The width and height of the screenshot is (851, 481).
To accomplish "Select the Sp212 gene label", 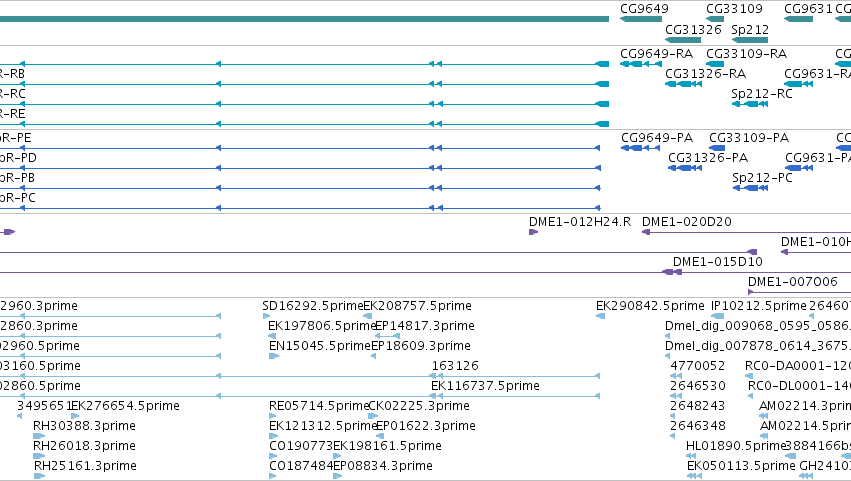I will pos(750,29).
